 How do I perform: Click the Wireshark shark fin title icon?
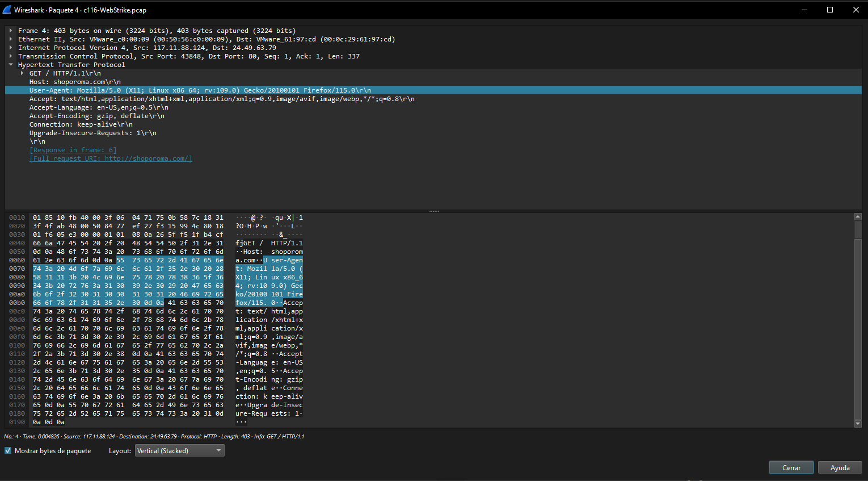7,10
